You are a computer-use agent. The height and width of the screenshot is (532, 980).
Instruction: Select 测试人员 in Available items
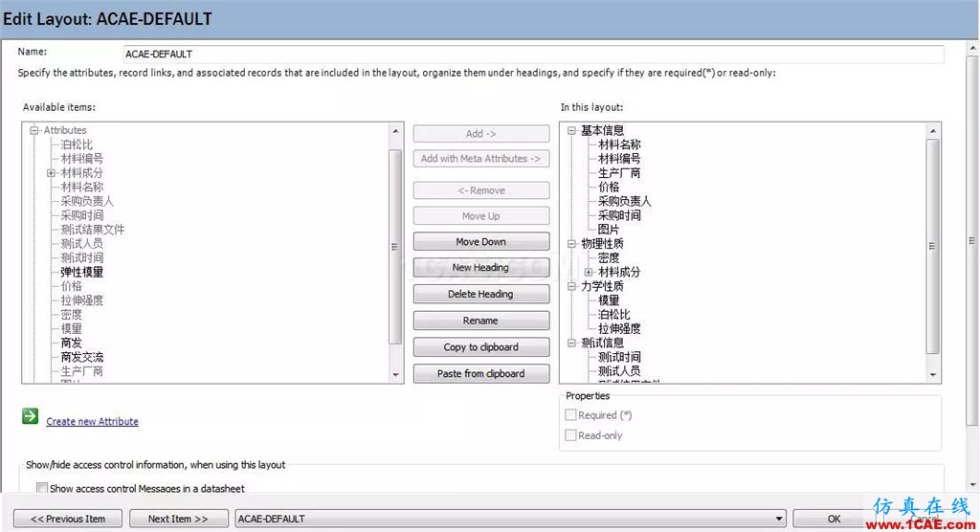coord(82,244)
